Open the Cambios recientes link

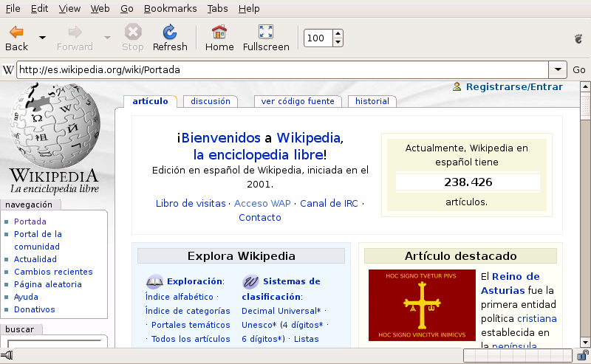[x=53, y=272]
